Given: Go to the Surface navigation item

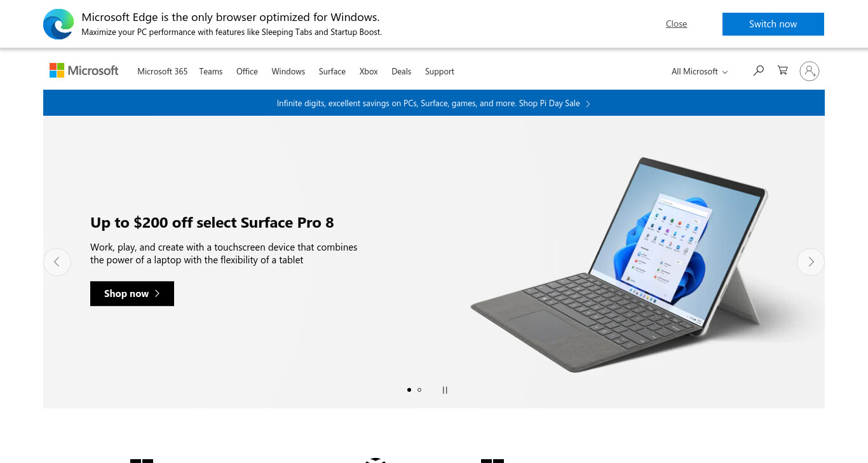Looking at the screenshot, I should tap(332, 71).
